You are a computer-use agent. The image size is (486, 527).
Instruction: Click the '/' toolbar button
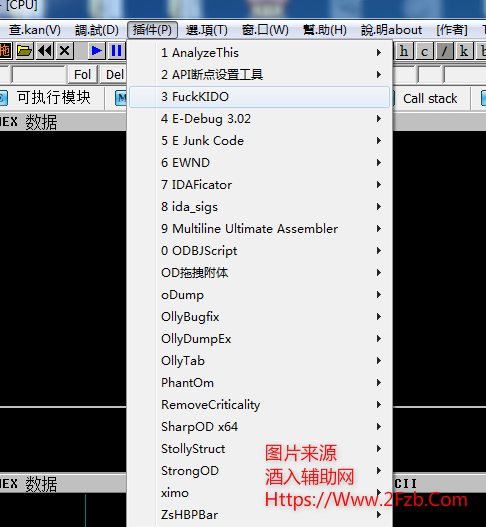(x=444, y=51)
